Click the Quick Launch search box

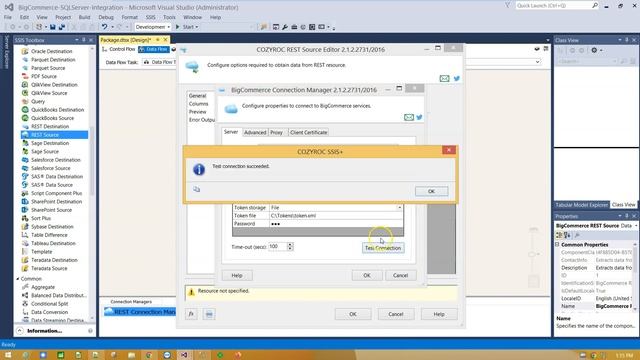554,6
